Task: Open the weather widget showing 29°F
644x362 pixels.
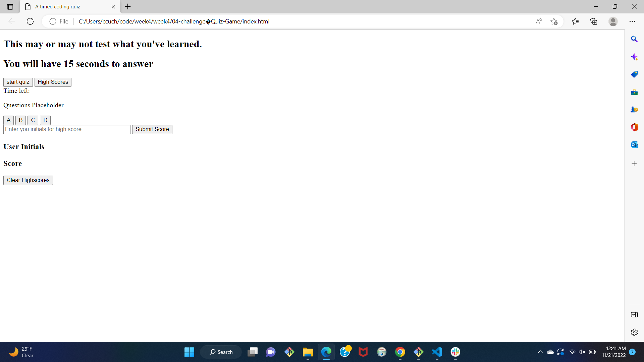Action: 22,352
